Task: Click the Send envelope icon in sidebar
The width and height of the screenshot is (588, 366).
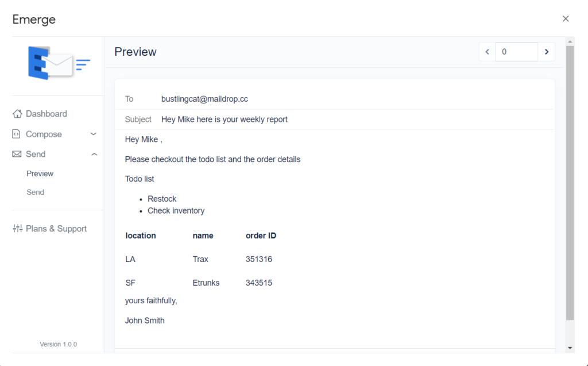Action: 17,154
